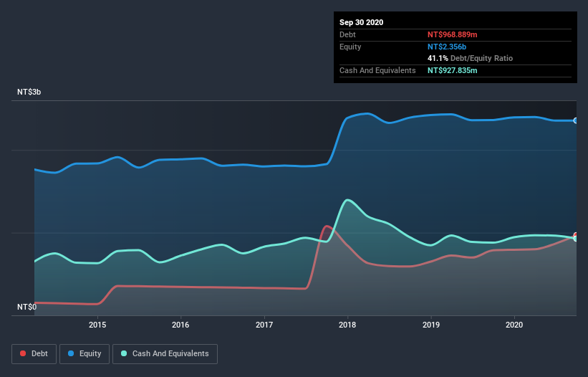Click the 2019 x-axis label

click(431, 325)
